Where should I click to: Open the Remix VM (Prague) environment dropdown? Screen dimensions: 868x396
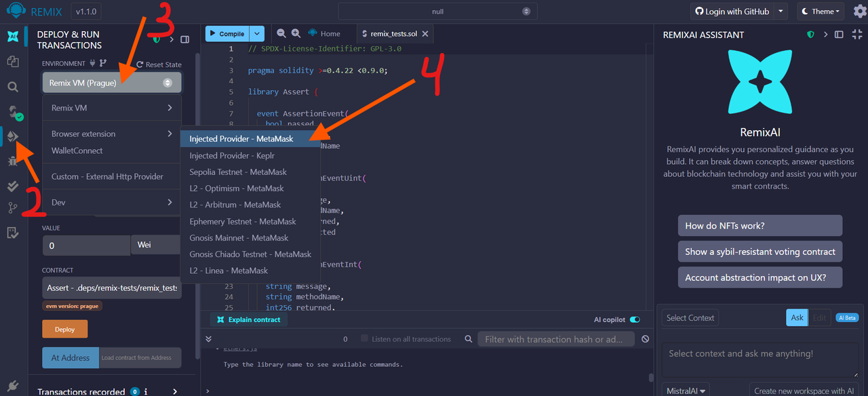(112, 83)
